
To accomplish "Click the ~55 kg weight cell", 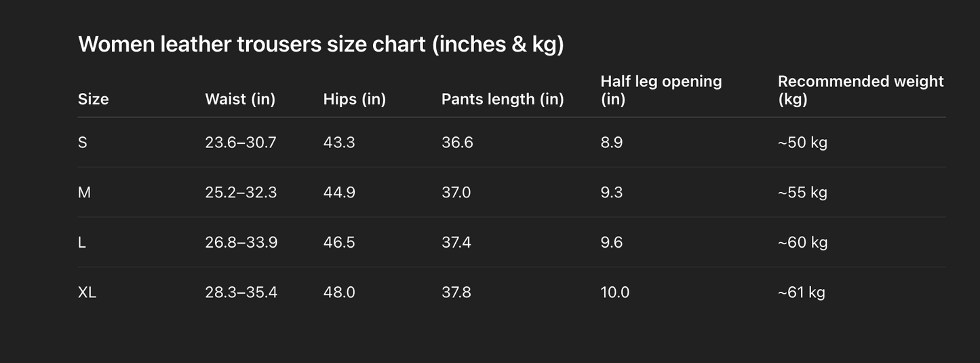I will click(802, 193).
